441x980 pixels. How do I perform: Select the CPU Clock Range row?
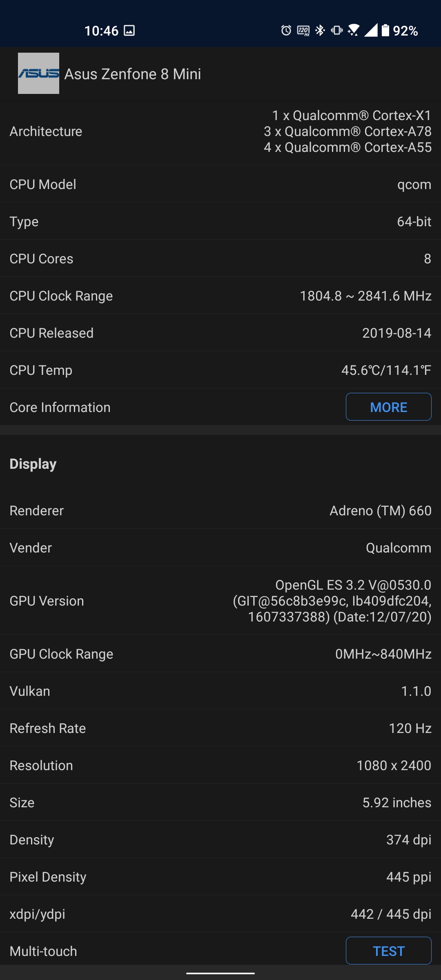(x=220, y=296)
